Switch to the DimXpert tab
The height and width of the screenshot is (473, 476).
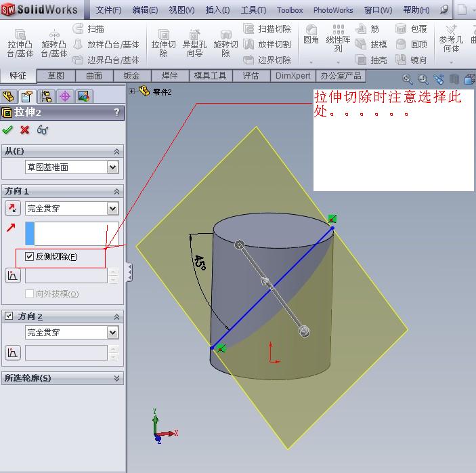pos(293,76)
